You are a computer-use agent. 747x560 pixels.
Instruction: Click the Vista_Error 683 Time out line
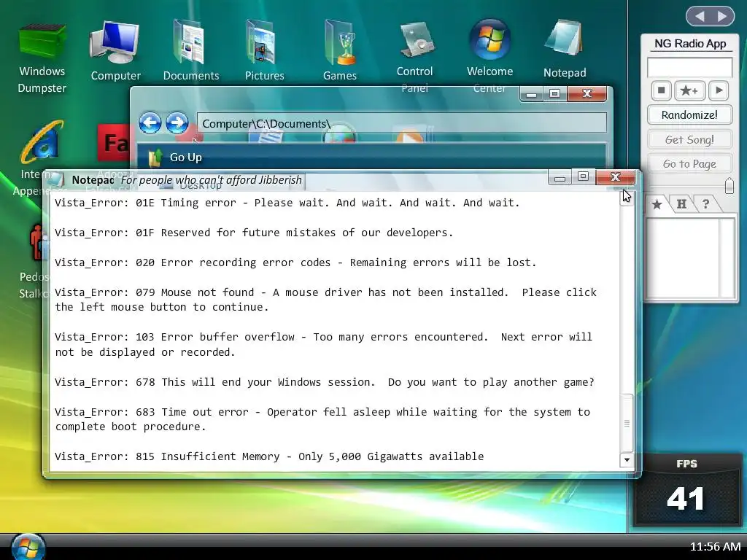[322, 419]
